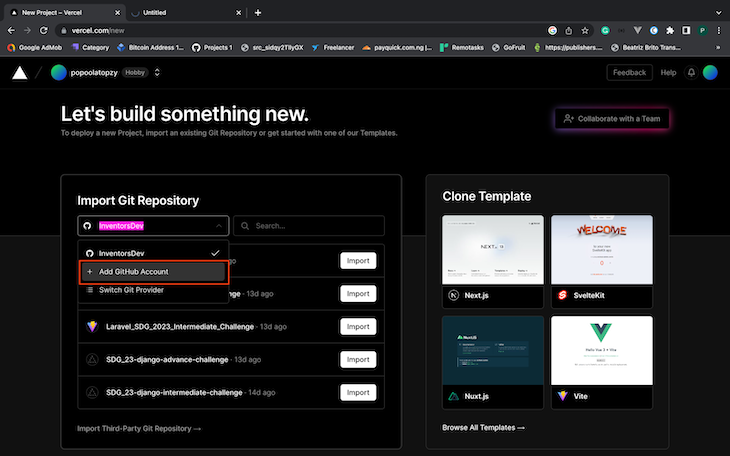Follow the Browse All Templates link
Image resolution: width=730 pixels, height=456 pixels.
click(x=483, y=428)
